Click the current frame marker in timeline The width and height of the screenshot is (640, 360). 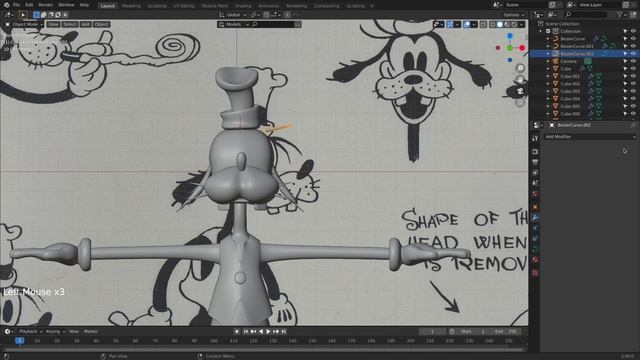tap(19, 341)
